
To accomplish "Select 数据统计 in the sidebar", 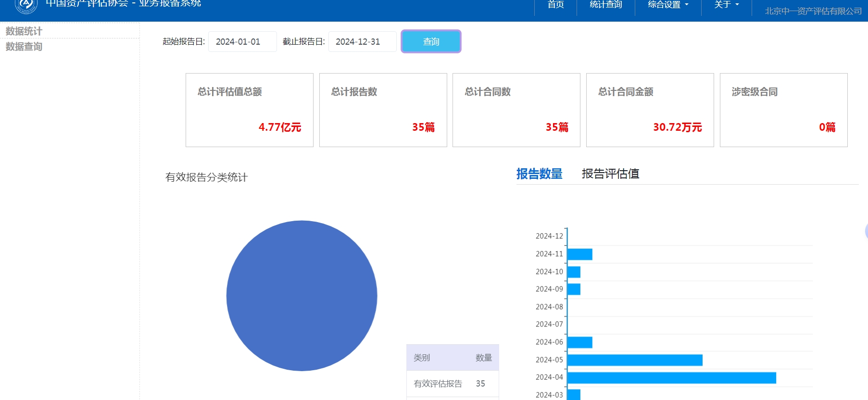I will click(24, 31).
